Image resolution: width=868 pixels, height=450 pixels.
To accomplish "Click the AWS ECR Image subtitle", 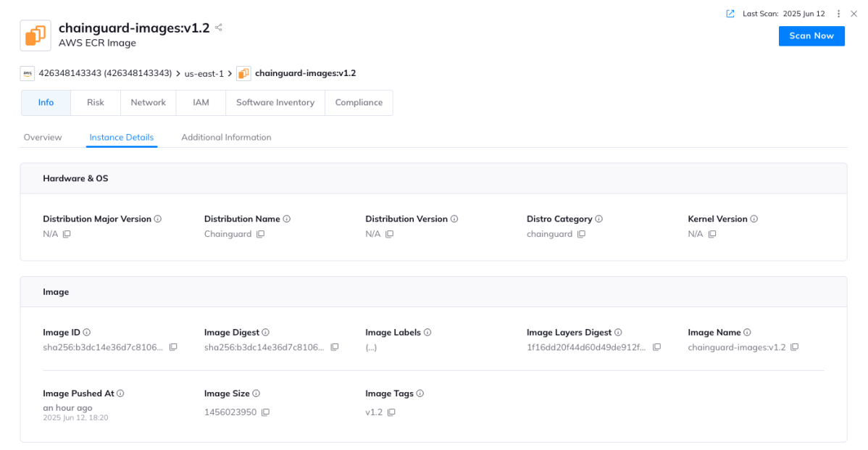I will click(x=97, y=43).
